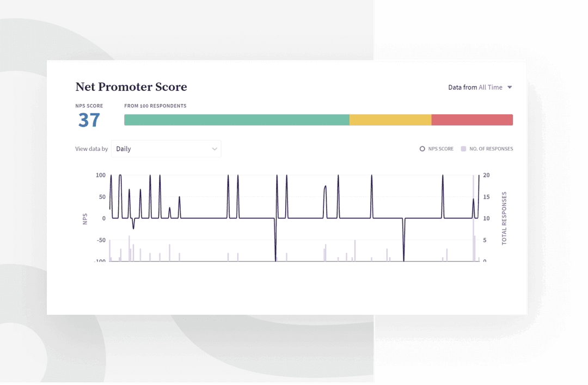Click the No. of Responses legend square
The height and width of the screenshot is (385, 588).
click(x=463, y=149)
